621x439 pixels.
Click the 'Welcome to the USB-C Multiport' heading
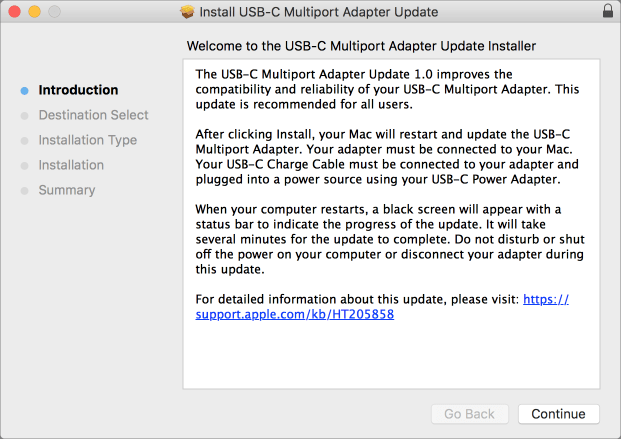click(361, 46)
